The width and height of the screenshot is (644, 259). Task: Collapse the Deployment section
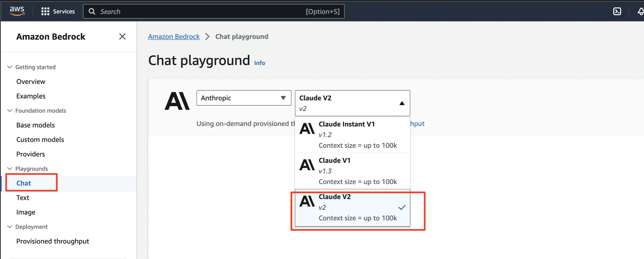(x=10, y=227)
